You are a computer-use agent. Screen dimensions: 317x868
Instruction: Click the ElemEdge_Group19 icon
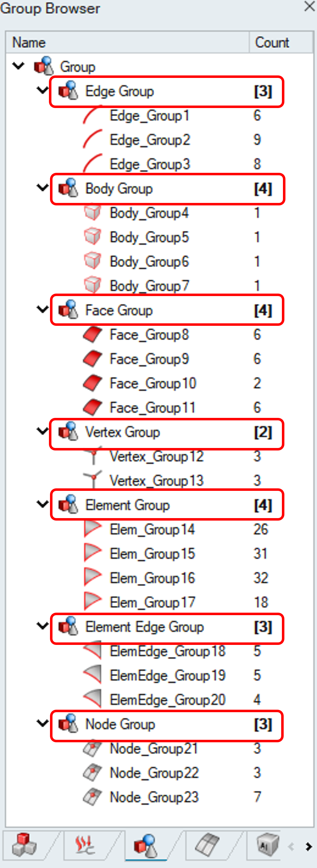click(93, 675)
